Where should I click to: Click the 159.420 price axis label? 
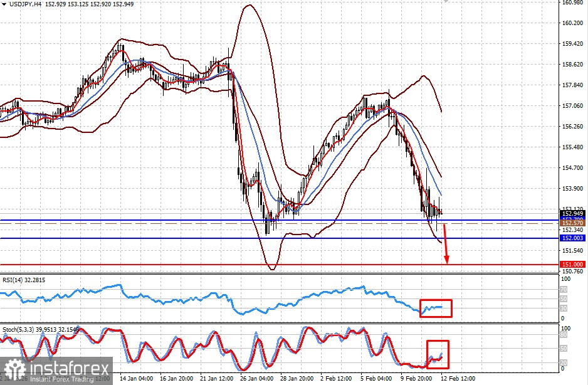pyautogui.click(x=572, y=43)
